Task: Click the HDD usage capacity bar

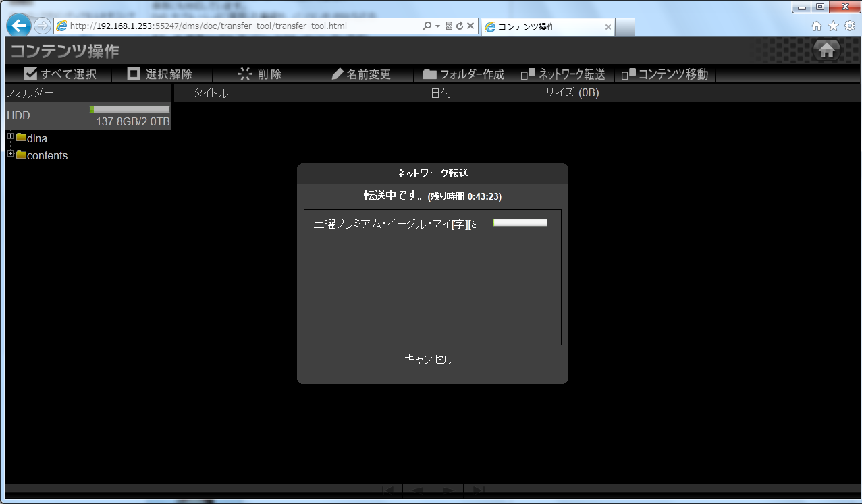Action: 130,109
